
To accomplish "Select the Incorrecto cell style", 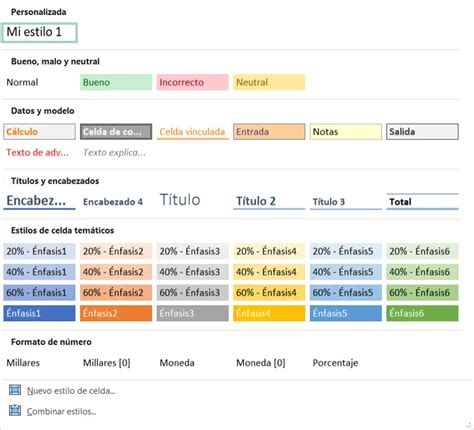I will [x=192, y=82].
